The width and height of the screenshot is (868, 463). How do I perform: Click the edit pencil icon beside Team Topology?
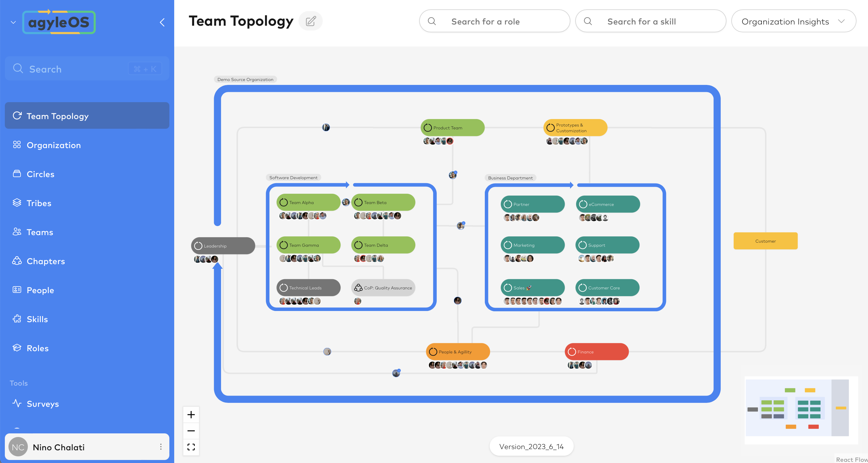tap(310, 21)
